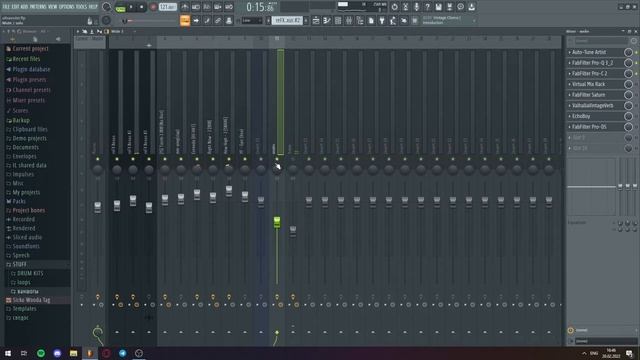Click the stamp icon in toolbar
This screenshot has height=360, width=640.
[x=229, y=20]
